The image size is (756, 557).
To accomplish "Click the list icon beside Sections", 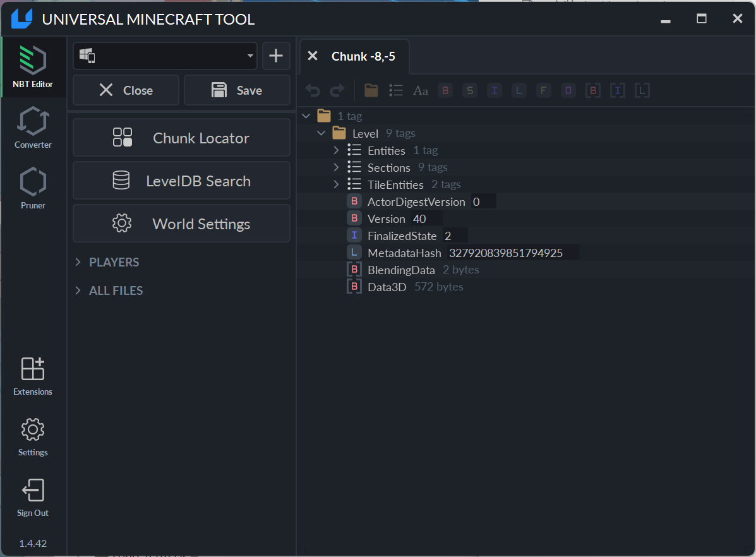I will coord(354,167).
